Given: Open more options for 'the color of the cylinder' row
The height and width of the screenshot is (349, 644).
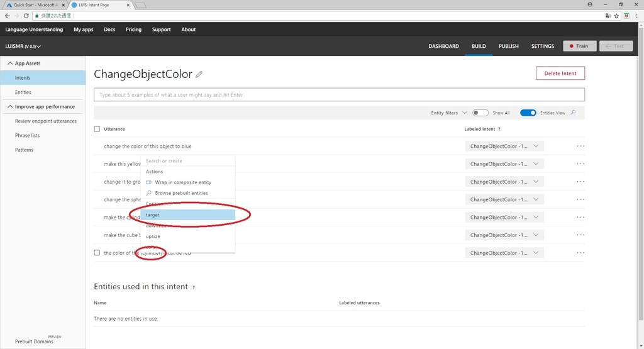Looking at the screenshot, I should tap(580, 253).
